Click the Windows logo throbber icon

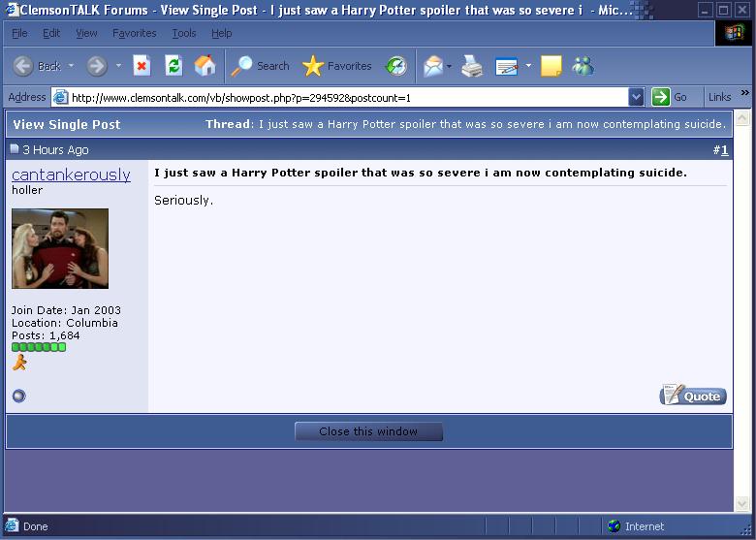(735, 33)
